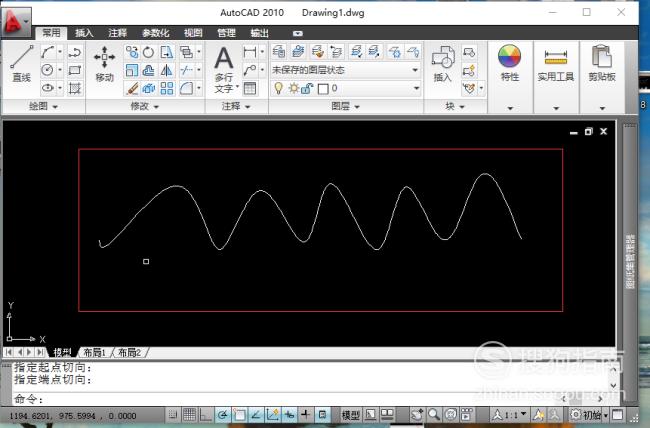Select the Polyline tool
The image size is (650, 428).
(75, 52)
